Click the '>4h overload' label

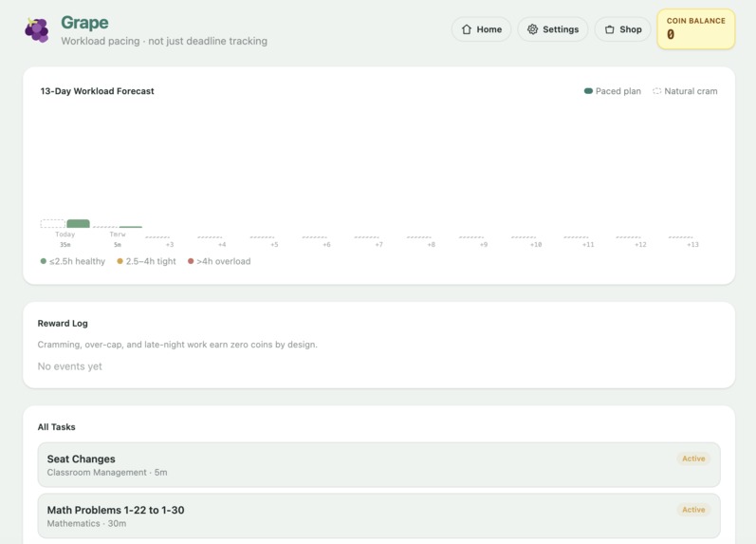[x=224, y=261]
